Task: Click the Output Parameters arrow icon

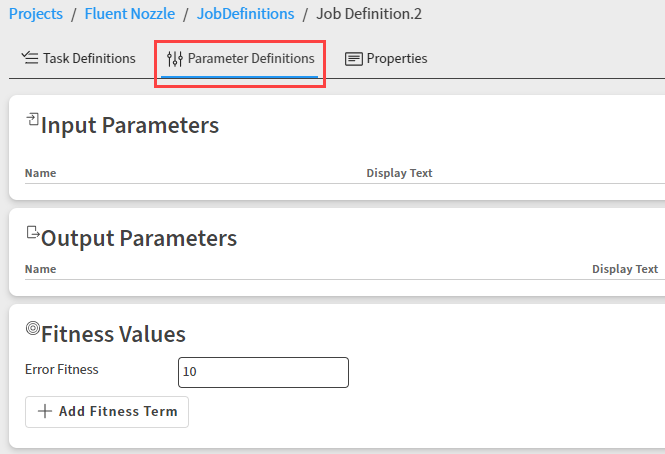Action: point(32,234)
